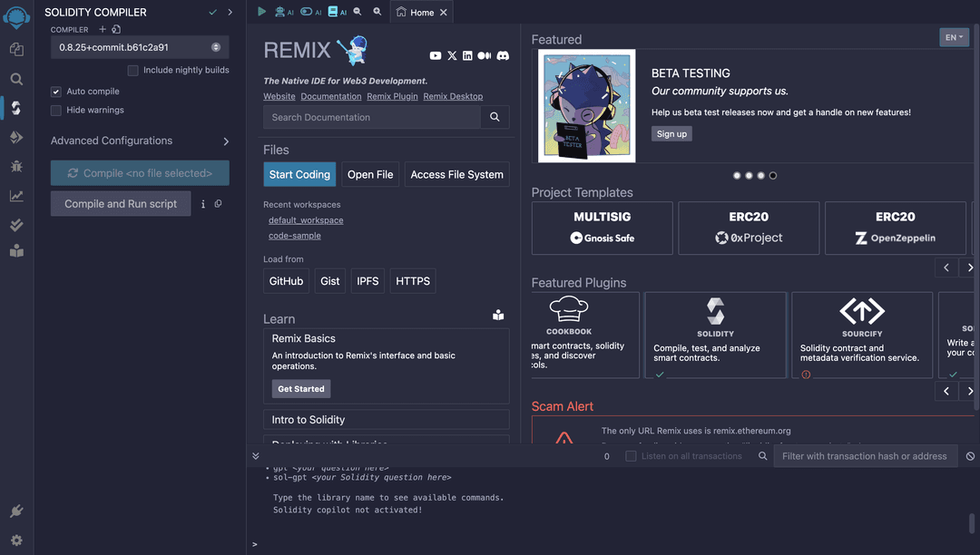Click the Open File button

tap(370, 174)
